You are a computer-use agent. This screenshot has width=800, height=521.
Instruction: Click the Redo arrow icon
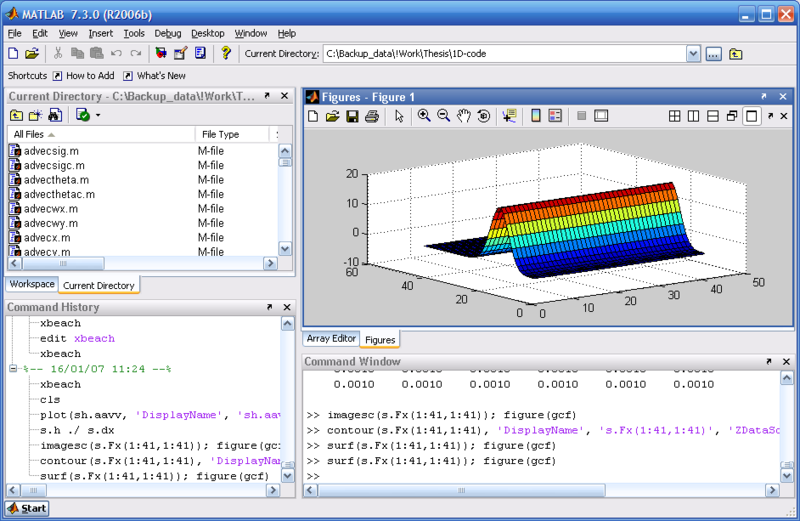coord(136,54)
